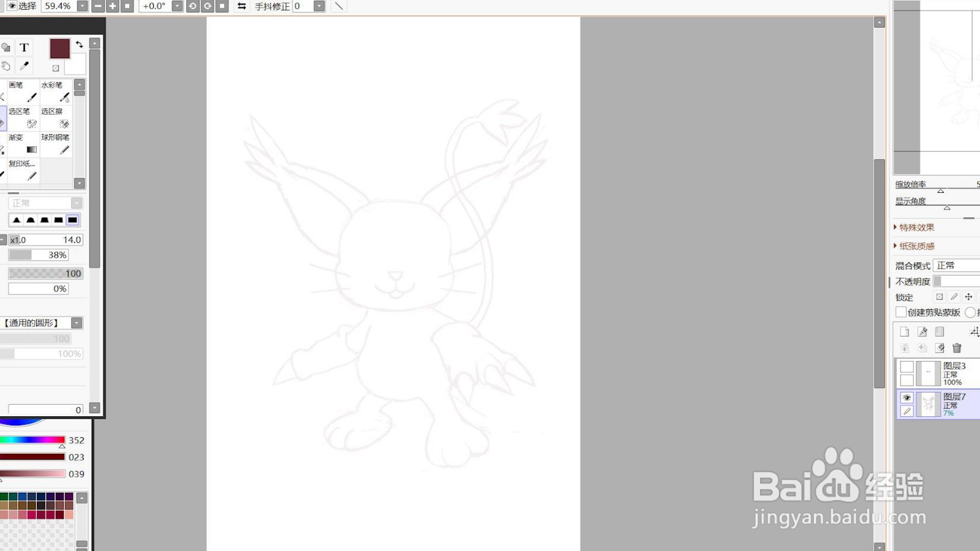980x551 pixels.
Task: Adjust the hue slider showing 352
Action: [x=32, y=440]
